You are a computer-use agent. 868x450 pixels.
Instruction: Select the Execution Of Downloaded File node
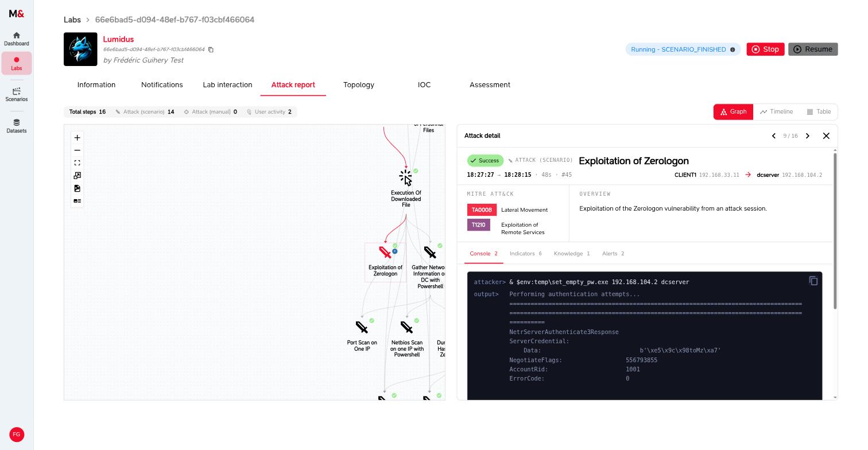[406, 188]
